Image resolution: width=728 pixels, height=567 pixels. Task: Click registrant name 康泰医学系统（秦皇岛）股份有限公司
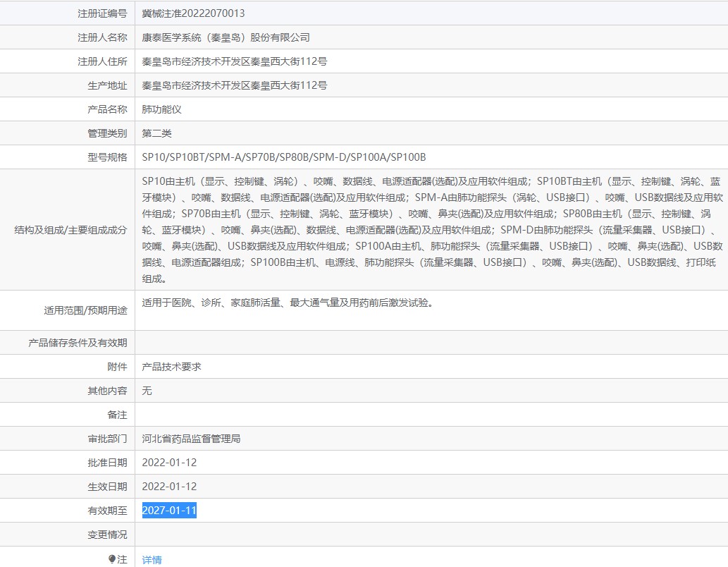(x=226, y=37)
